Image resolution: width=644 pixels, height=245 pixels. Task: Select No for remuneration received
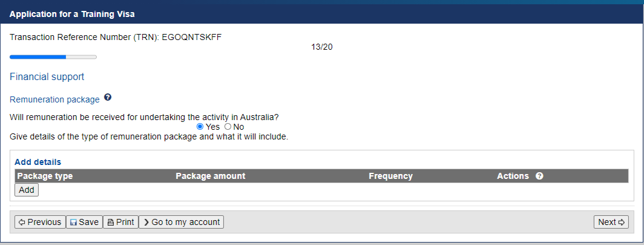click(x=228, y=127)
